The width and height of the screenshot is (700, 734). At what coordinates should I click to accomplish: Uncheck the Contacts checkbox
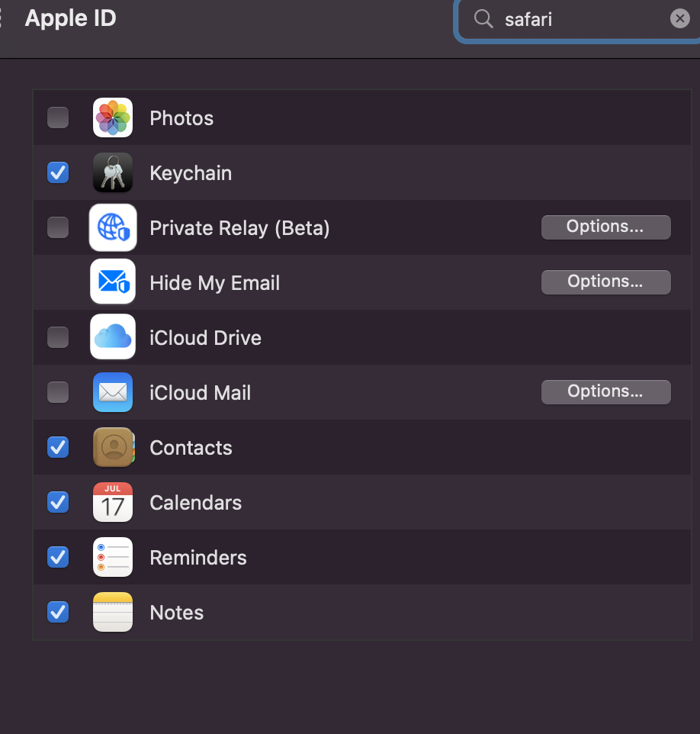click(x=58, y=447)
